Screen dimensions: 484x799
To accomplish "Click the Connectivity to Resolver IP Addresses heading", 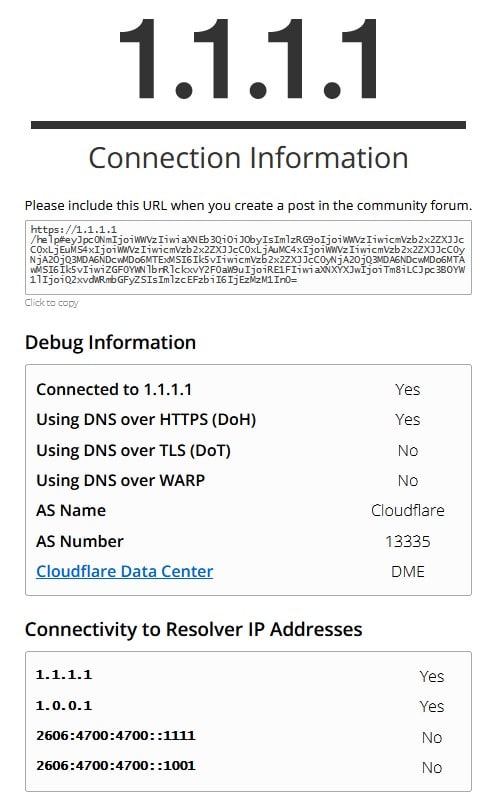I will pos(194,629).
